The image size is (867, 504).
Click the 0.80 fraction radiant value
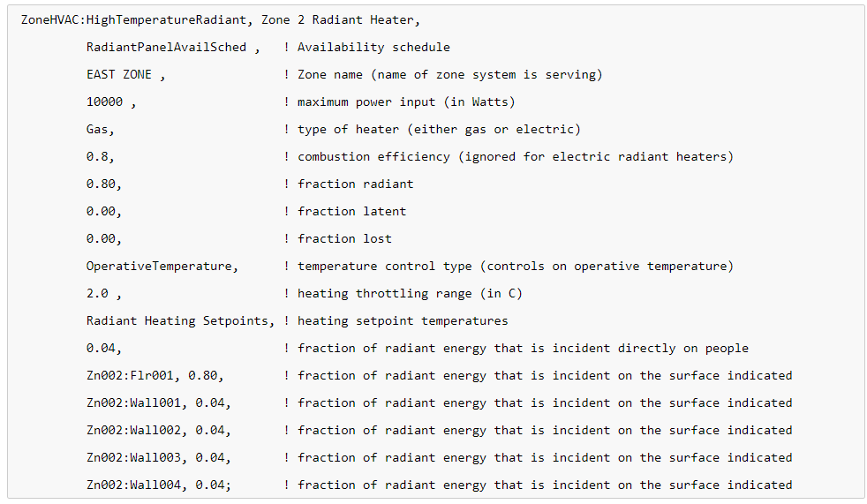click(x=101, y=184)
